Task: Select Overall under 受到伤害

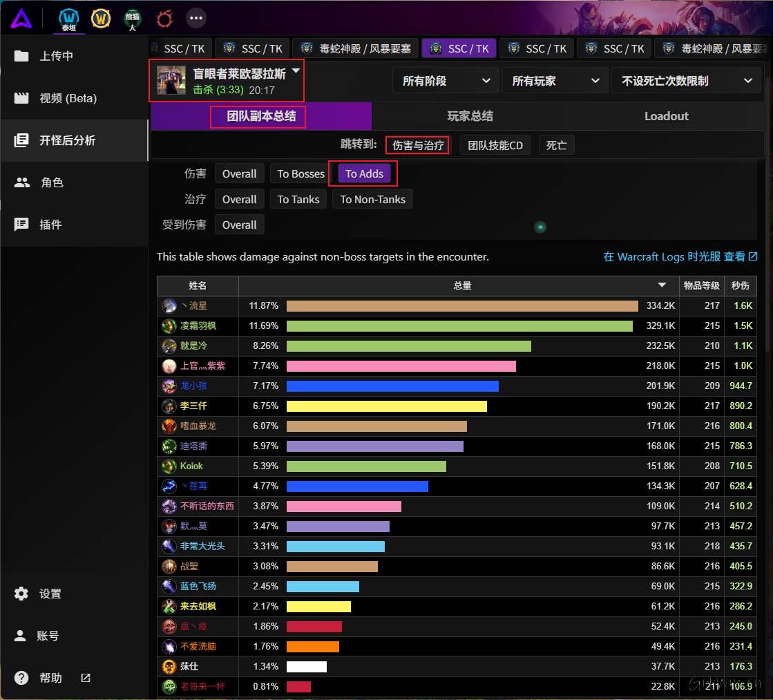Action: pos(239,224)
